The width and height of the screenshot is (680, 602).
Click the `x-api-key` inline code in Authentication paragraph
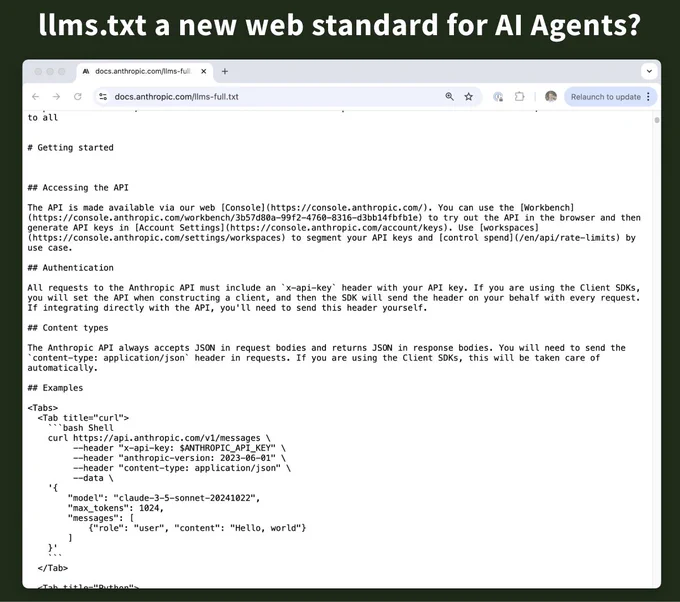(308, 288)
